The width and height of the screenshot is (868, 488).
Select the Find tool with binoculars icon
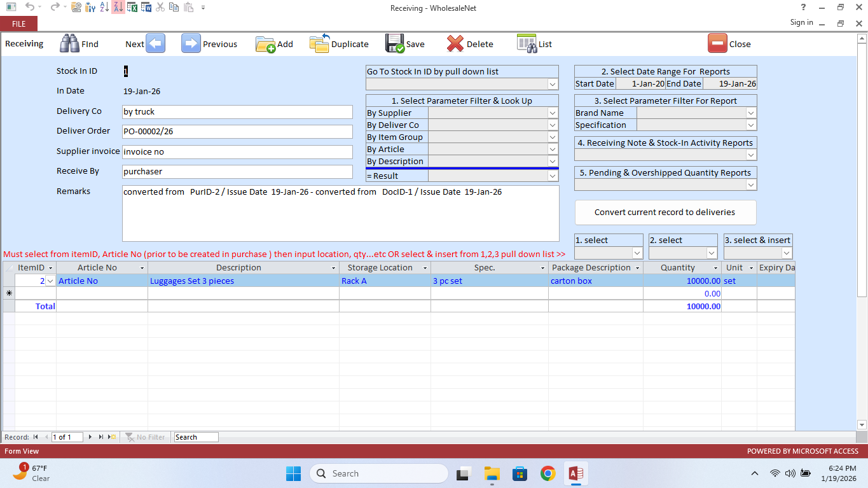click(81, 44)
